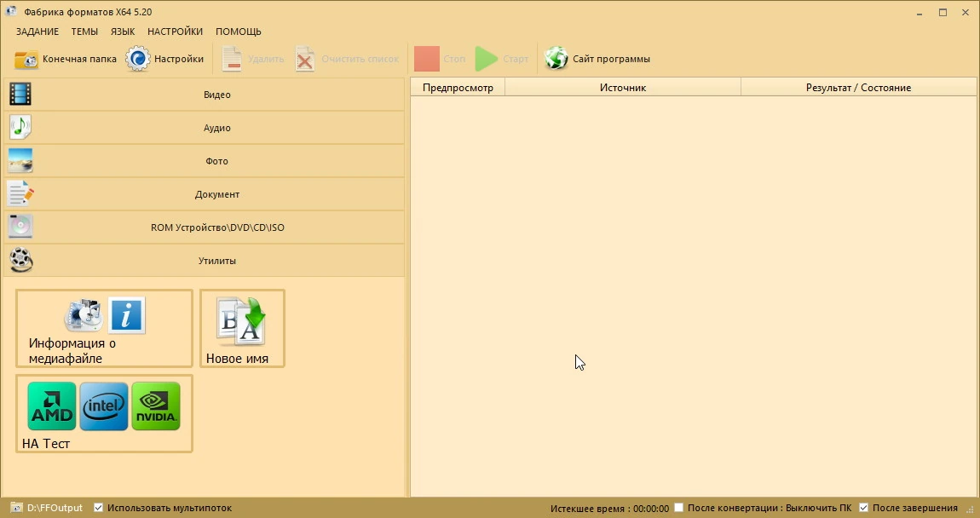The image size is (980, 518).
Task: Click the Intel logo icon
Action: [x=104, y=406]
